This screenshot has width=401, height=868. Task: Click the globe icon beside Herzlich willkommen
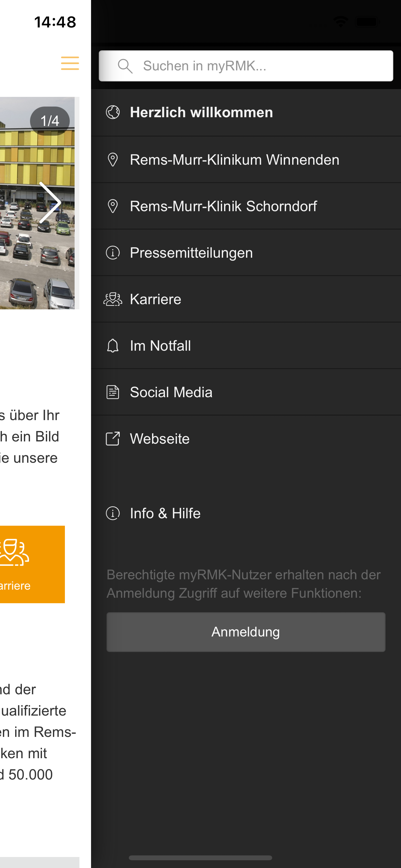[113, 113]
